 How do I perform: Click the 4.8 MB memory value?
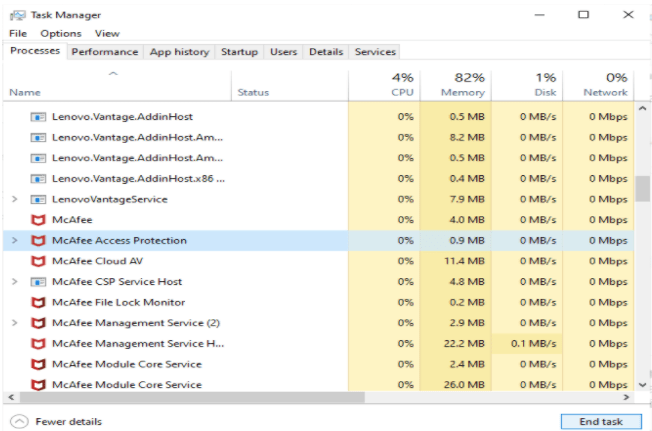pos(467,282)
